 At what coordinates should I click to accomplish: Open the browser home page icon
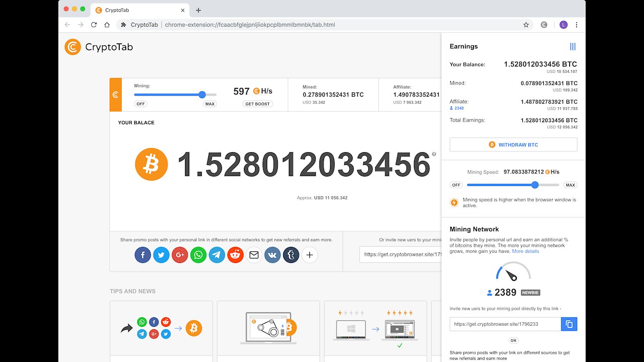pos(107,25)
